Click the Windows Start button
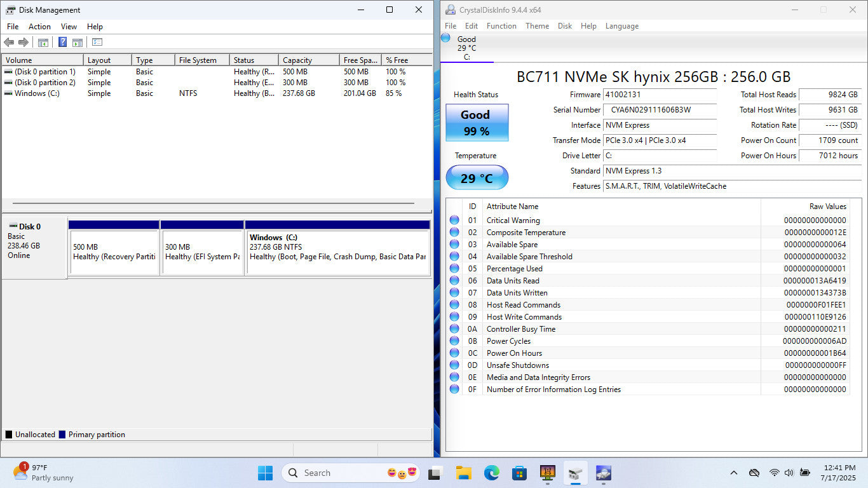The width and height of the screenshot is (868, 488). [x=265, y=473]
